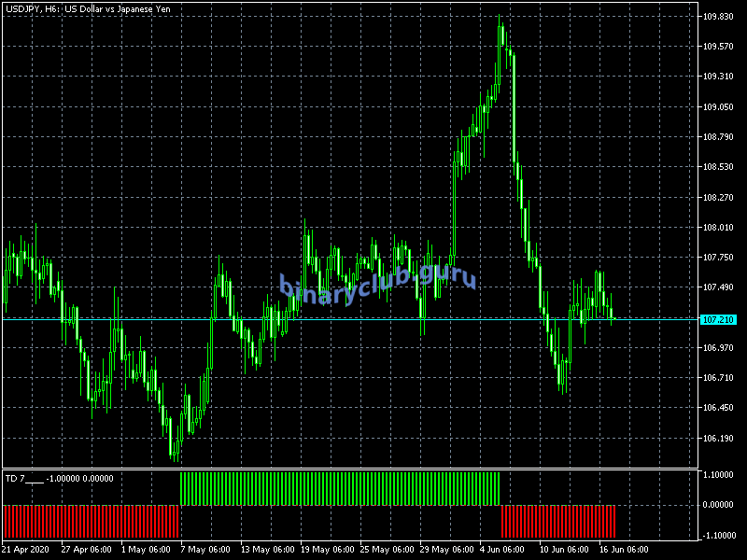Click the 106.190 price axis label
The image size is (747, 560).
pos(717,438)
